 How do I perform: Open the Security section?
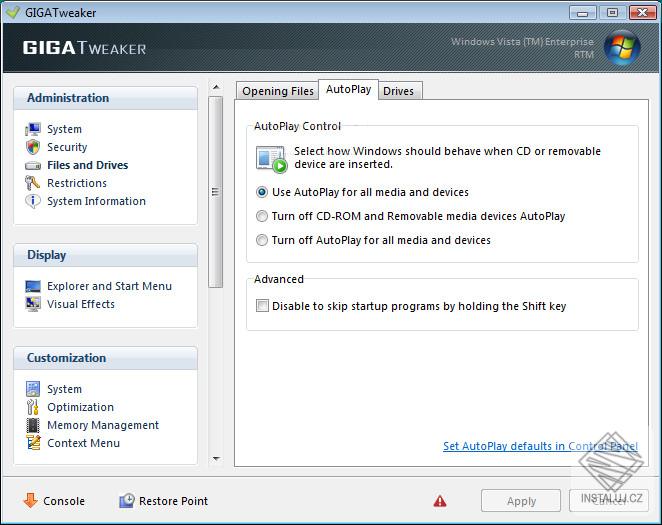click(67, 147)
